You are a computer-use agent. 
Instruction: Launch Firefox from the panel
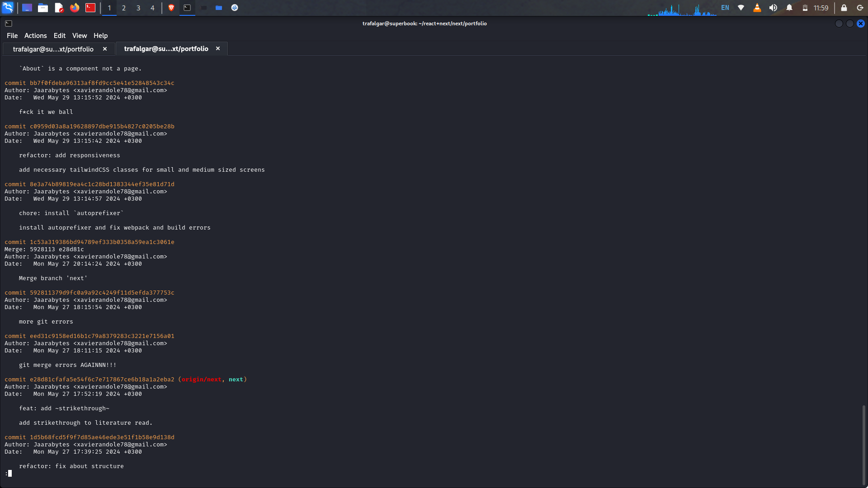pyautogui.click(x=75, y=8)
